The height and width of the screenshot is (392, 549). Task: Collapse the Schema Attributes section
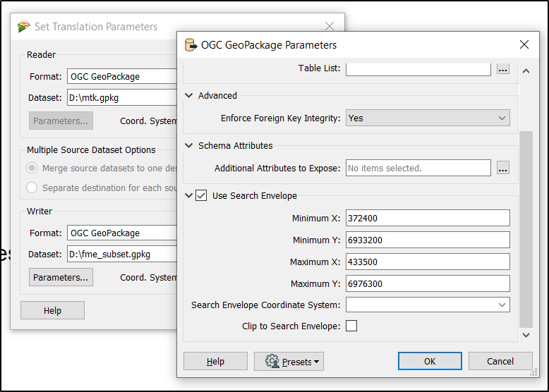188,145
